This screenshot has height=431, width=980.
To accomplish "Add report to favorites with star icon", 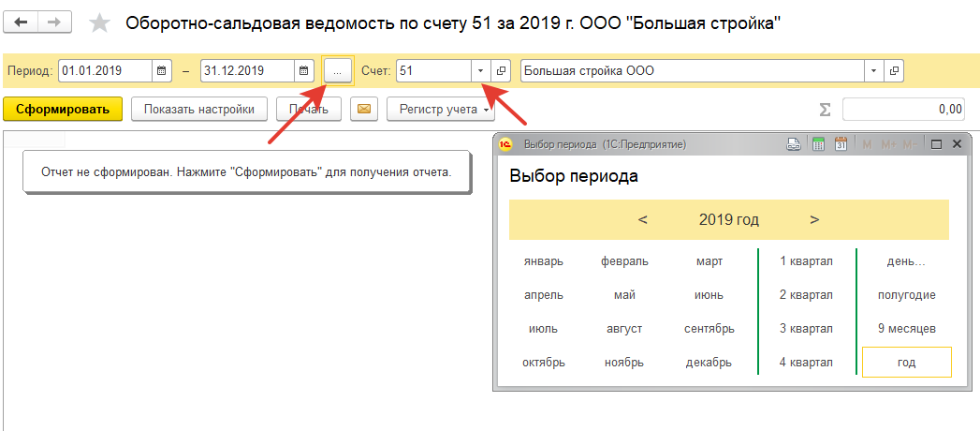I will [99, 23].
